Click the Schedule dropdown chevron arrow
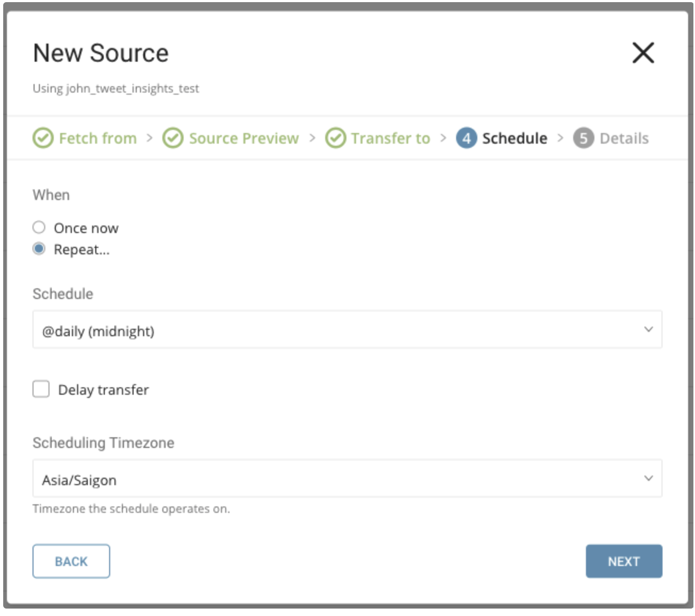Screen dimensions: 695x616 [x=648, y=329]
